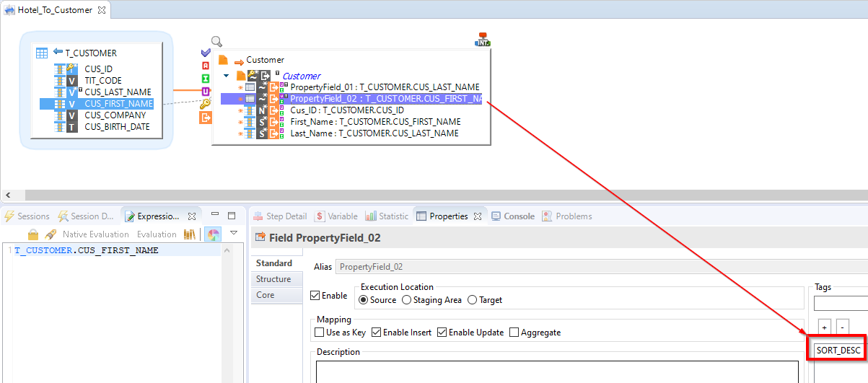Click the blue checkmark icon beside Customer
Screen dimensions: 868x383
point(206,53)
